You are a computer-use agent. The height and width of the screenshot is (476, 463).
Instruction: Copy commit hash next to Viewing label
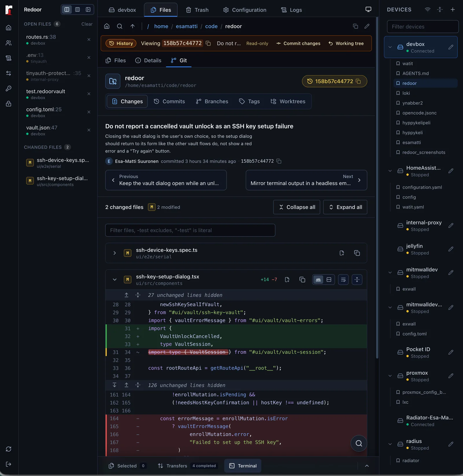[208, 43]
